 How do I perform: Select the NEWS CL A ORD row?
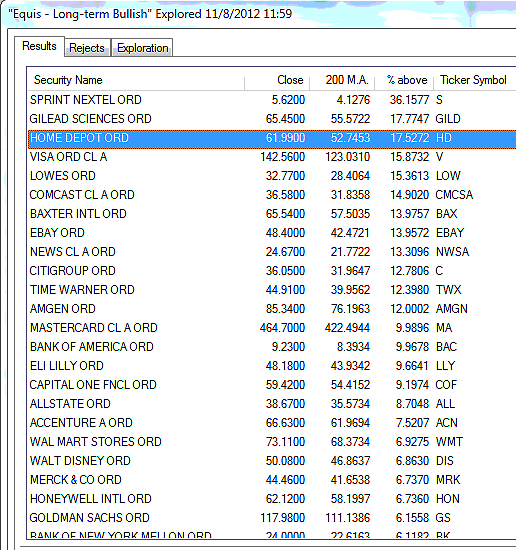tap(272, 252)
